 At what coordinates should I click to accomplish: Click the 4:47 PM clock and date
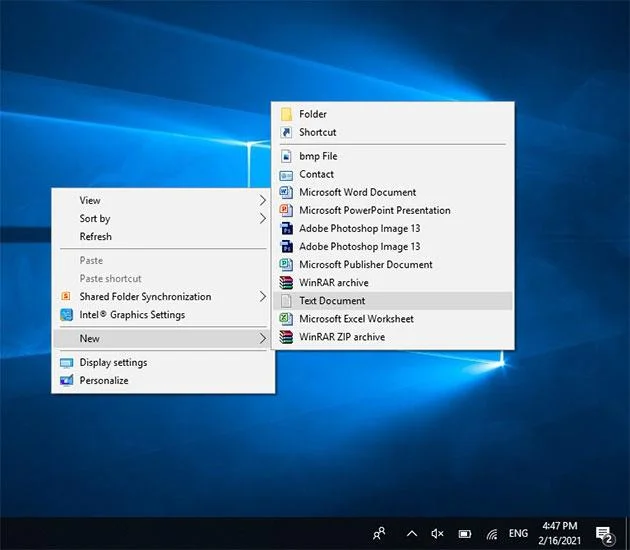(560, 533)
